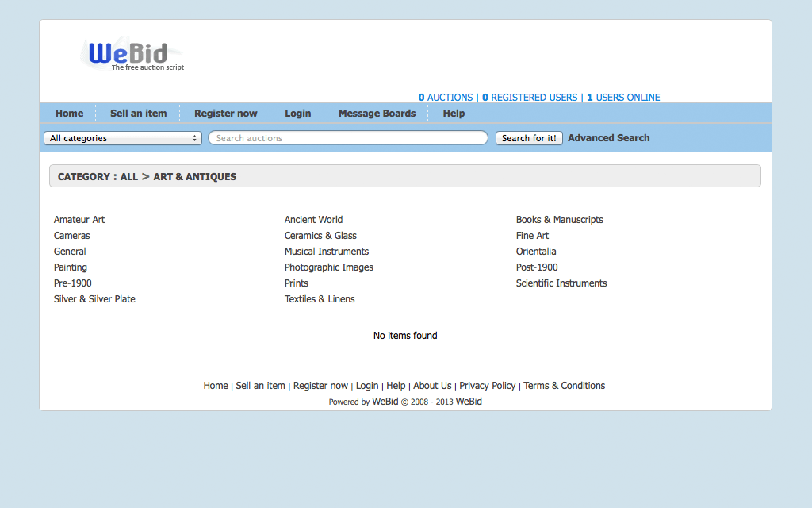Open Privacy Policy footer link
Viewport: 812px width, 508px height.
coord(487,386)
